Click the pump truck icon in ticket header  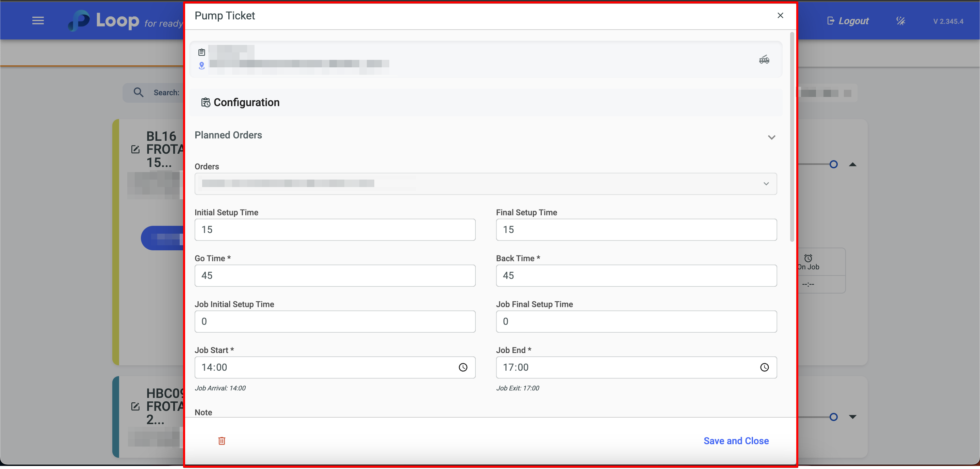pyautogui.click(x=764, y=60)
